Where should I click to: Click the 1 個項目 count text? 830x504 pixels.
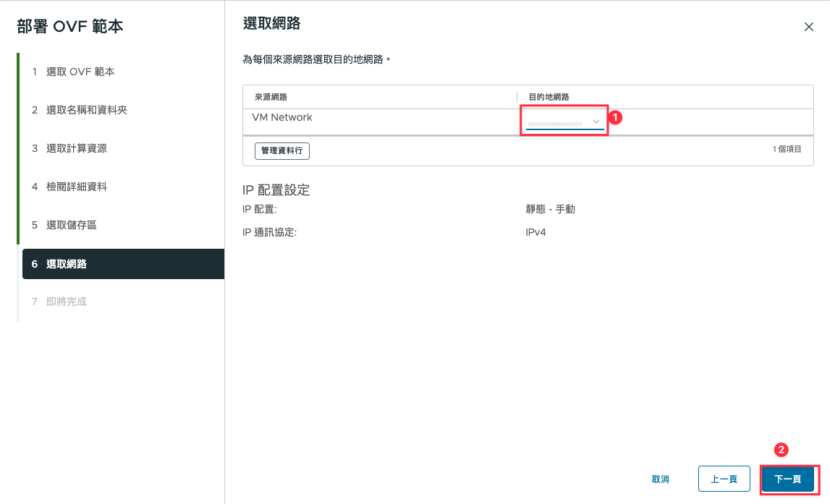click(x=787, y=149)
